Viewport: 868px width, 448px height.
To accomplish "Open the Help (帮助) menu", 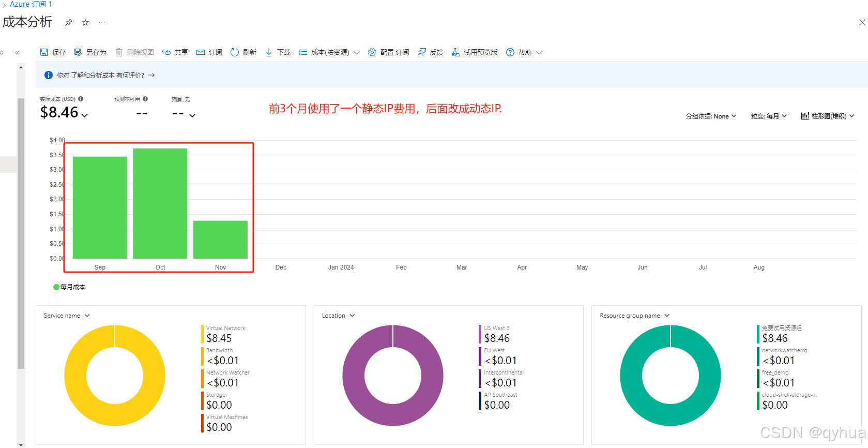I will tap(524, 52).
